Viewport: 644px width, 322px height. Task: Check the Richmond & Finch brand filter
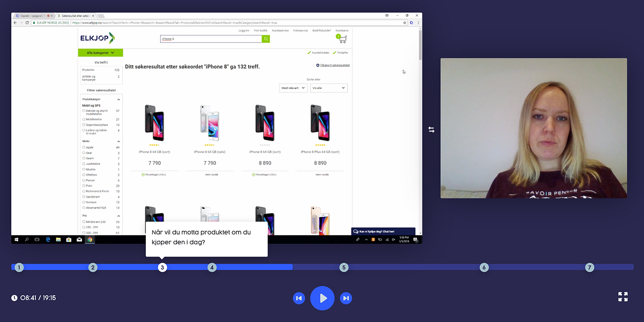(84, 191)
